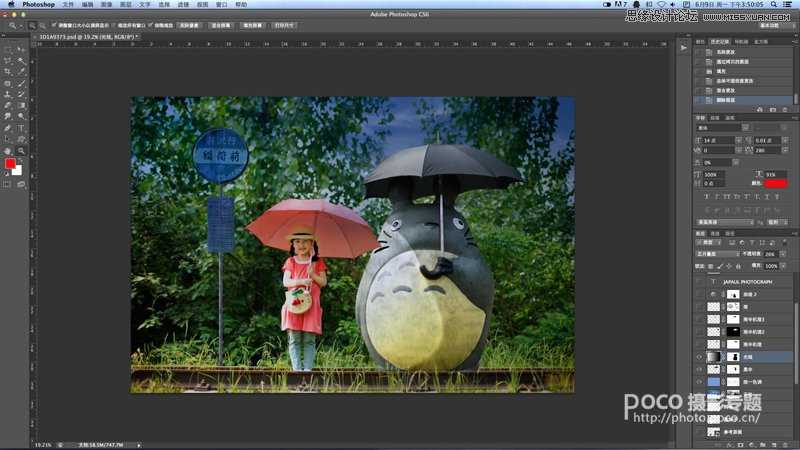Screen dimensions: 800x450
Task: Switch to the 段落 tab
Action: (x=715, y=118)
